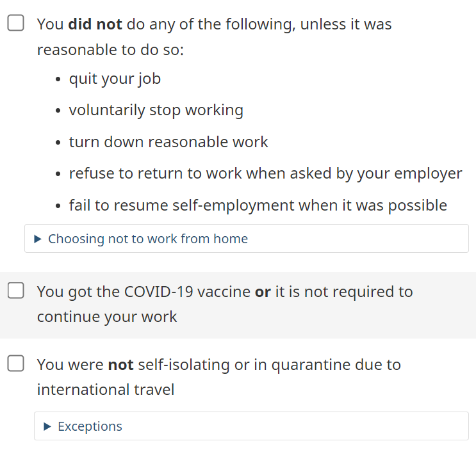Click the triangle beside 'Choosing not to work from home'
The height and width of the screenshot is (457, 476).
coord(38,239)
